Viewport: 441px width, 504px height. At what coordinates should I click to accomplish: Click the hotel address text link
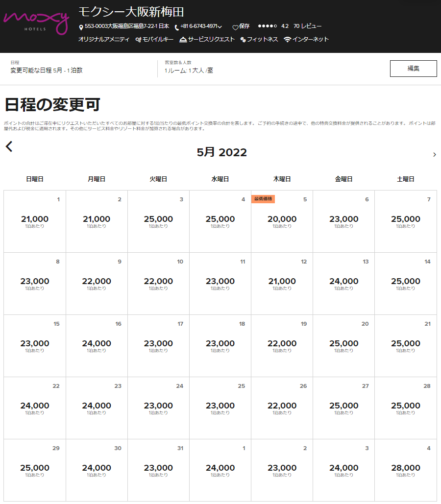(127, 26)
